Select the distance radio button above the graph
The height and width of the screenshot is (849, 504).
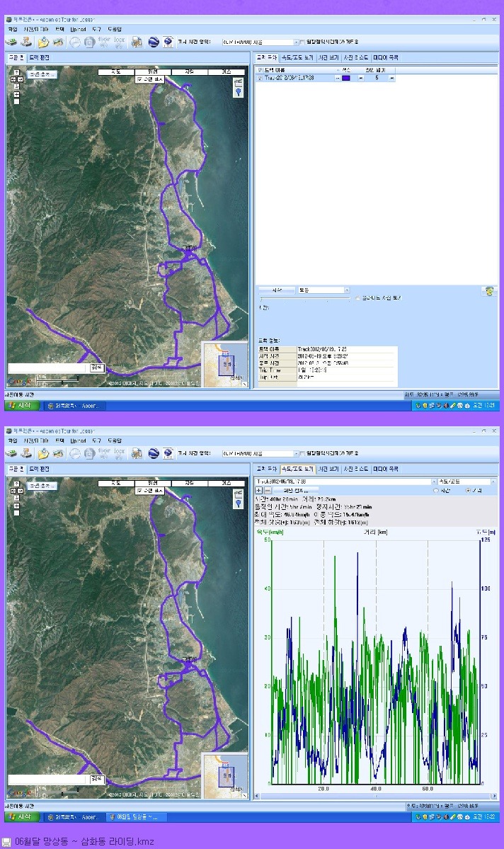468,490
